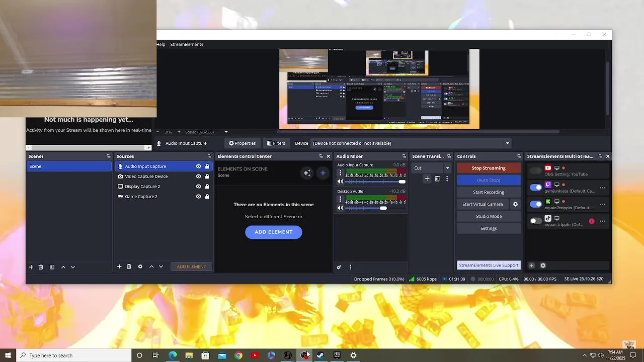
Task: Open Desktop Audio mixer options dots
Action: [340, 200]
